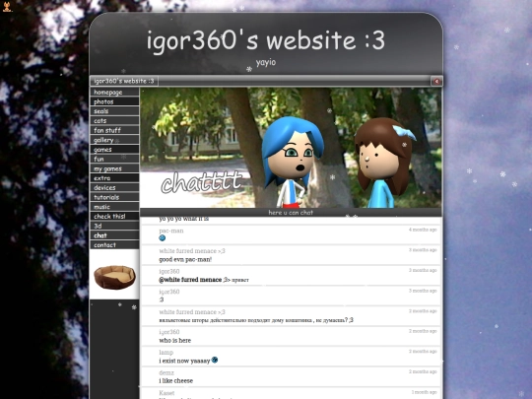Click the emoji in lamp's message
The height and width of the screenshot is (399, 532).
coord(215,360)
